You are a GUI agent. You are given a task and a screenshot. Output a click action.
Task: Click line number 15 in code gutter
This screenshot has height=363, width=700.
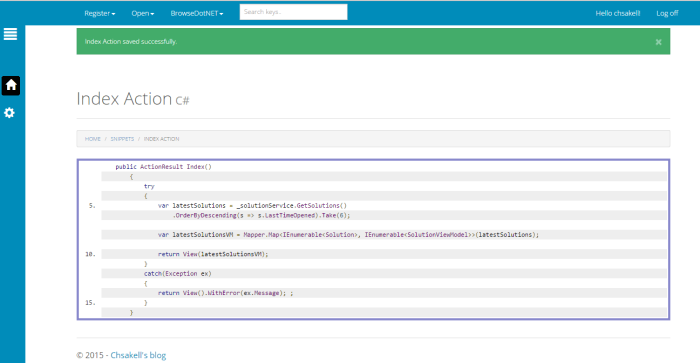tap(90, 303)
